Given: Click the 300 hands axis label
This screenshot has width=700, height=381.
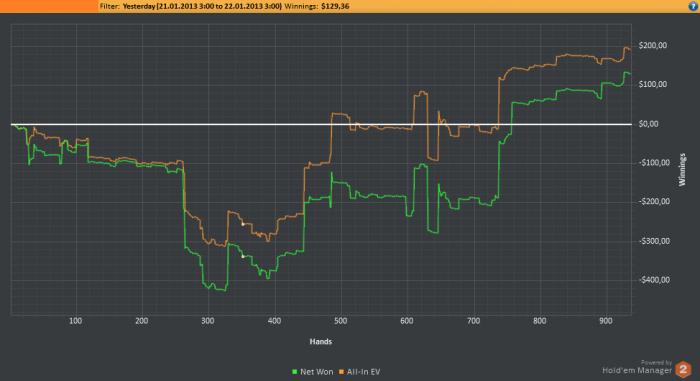Looking at the screenshot, I should click(208, 321).
